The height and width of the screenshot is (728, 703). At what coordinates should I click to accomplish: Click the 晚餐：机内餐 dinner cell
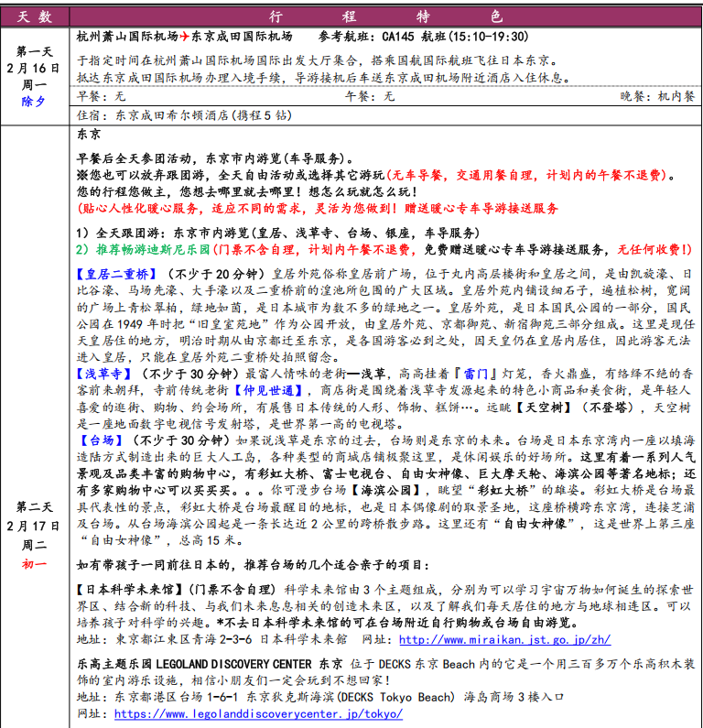coord(657,96)
